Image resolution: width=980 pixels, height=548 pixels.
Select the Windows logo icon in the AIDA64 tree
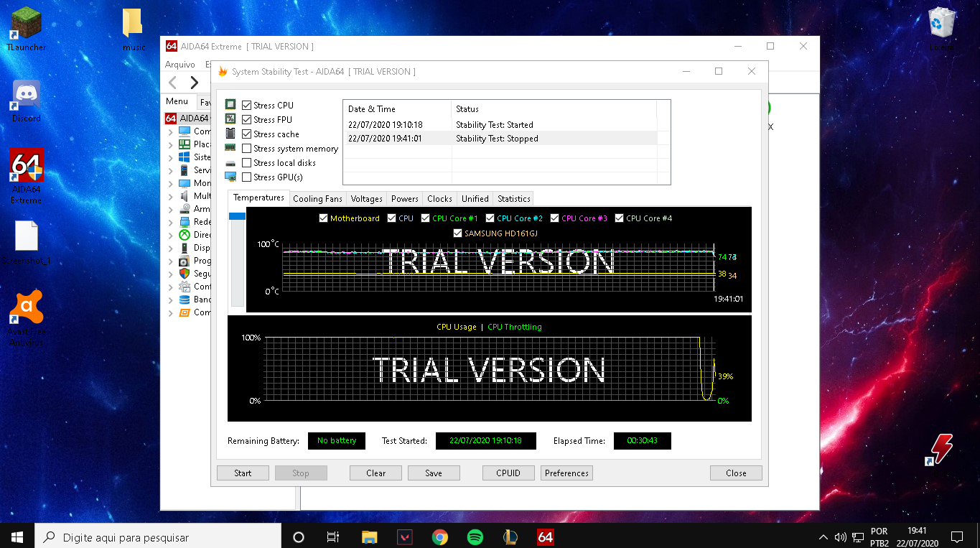tap(185, 157)
